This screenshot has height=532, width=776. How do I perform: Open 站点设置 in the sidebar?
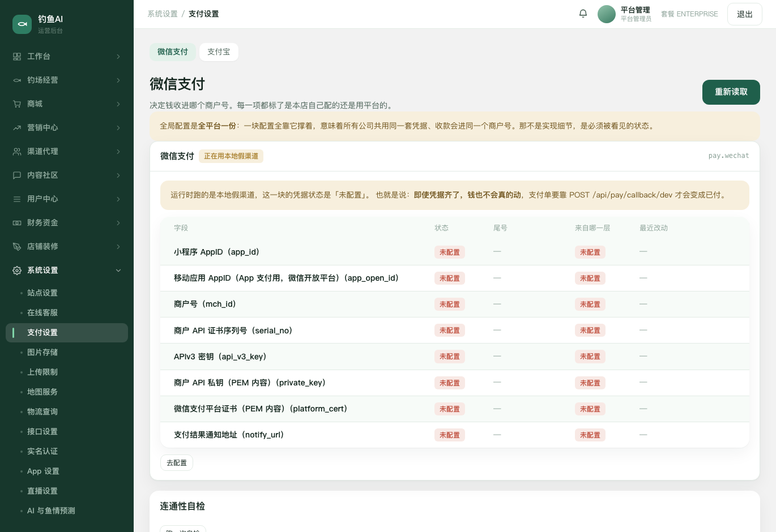tap(67, 293)
